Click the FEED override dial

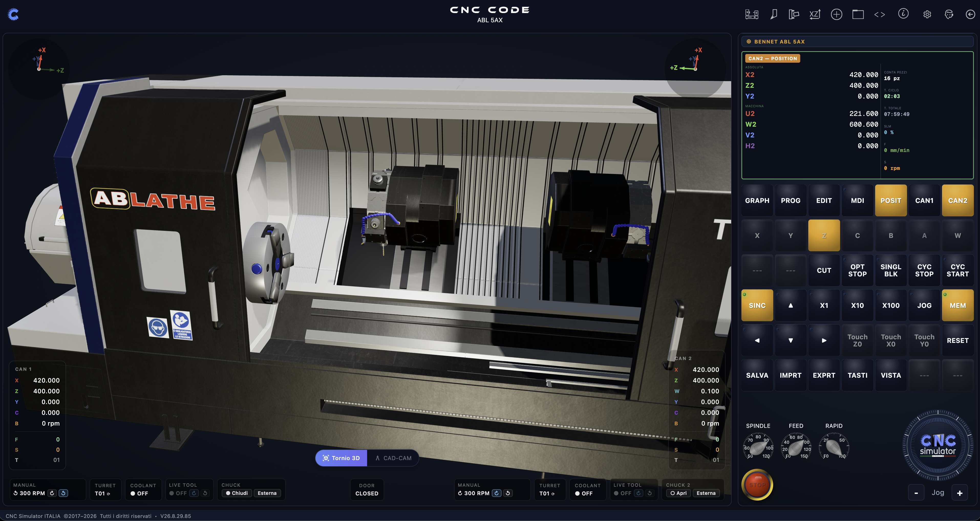coord(796,447)
